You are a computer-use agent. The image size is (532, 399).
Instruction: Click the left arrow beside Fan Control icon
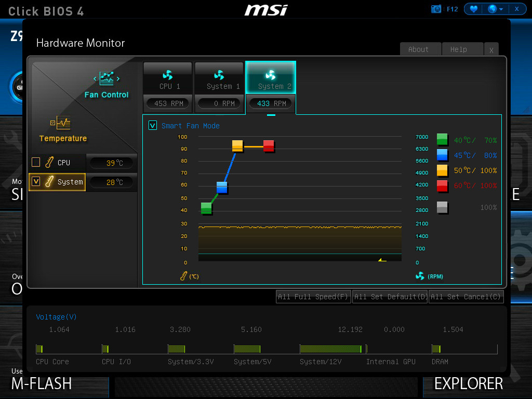[x=95, y=79]
